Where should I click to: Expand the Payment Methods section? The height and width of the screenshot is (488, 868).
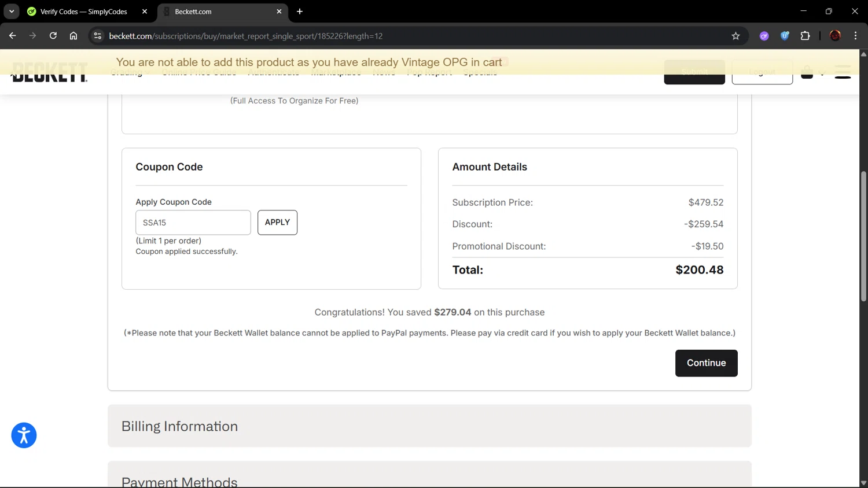tap(429, 480)
